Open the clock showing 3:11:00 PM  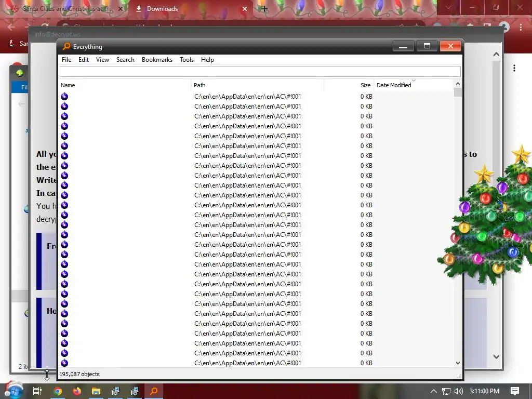[x=484, y=391]
